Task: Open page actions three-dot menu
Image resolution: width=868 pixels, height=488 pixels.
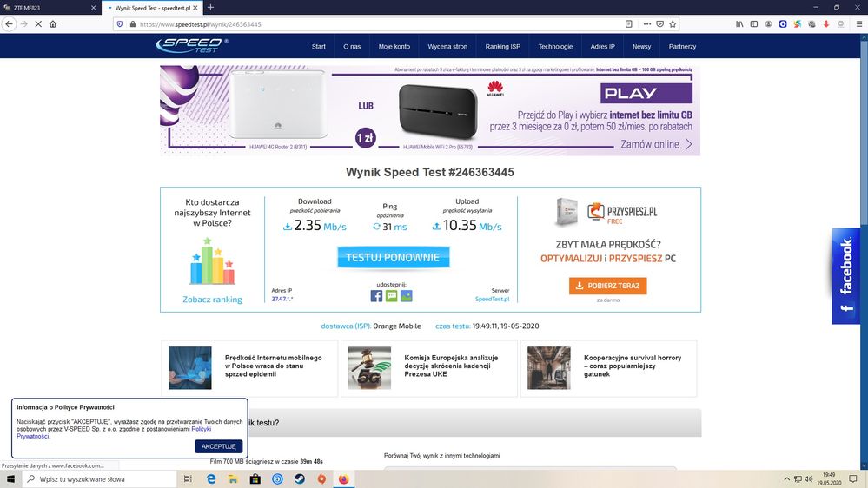Action: tap(646, 24)
